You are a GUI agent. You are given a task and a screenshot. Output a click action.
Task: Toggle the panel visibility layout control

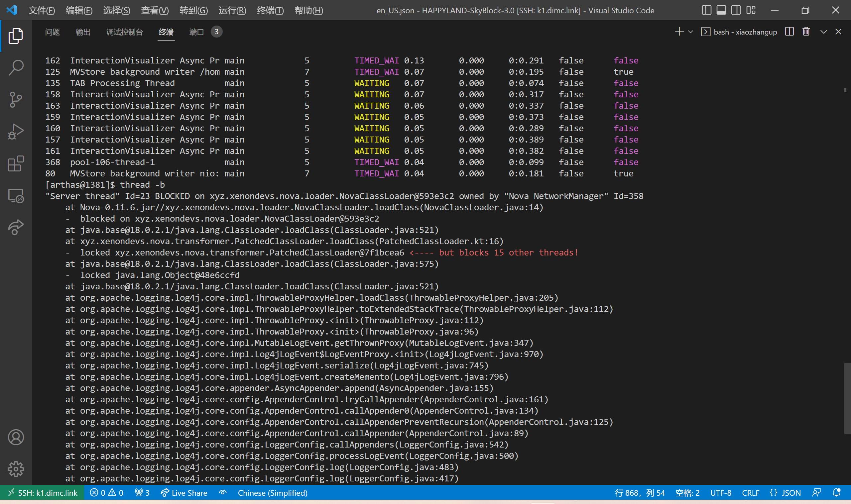[x=721, y=10]
